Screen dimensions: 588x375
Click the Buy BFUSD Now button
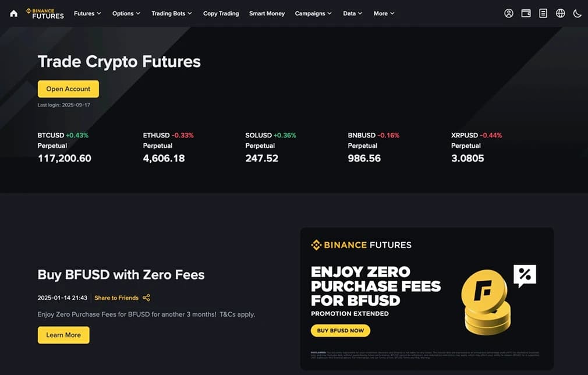(x=340, y=330)
